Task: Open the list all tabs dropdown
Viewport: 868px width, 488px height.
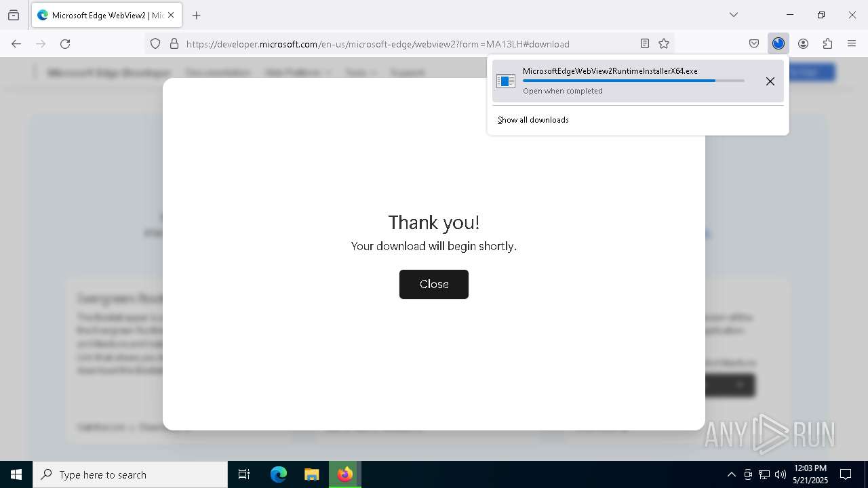Action: click(x=733, y=15)
